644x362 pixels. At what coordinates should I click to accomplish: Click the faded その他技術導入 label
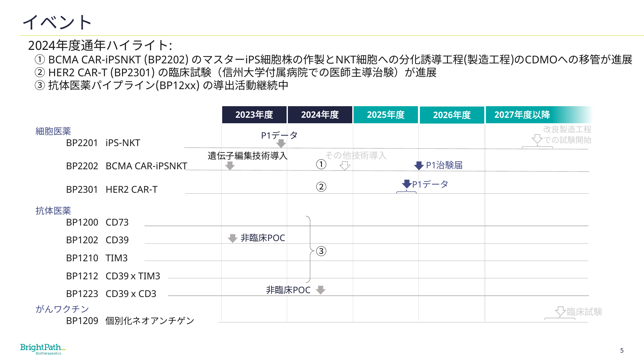(x=356, y=155)
